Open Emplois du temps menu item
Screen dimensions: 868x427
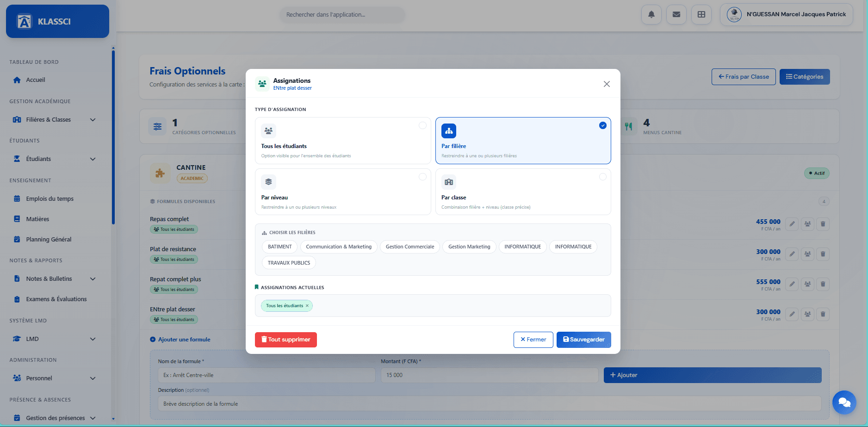pyautogui.click(x=50, y=198)
